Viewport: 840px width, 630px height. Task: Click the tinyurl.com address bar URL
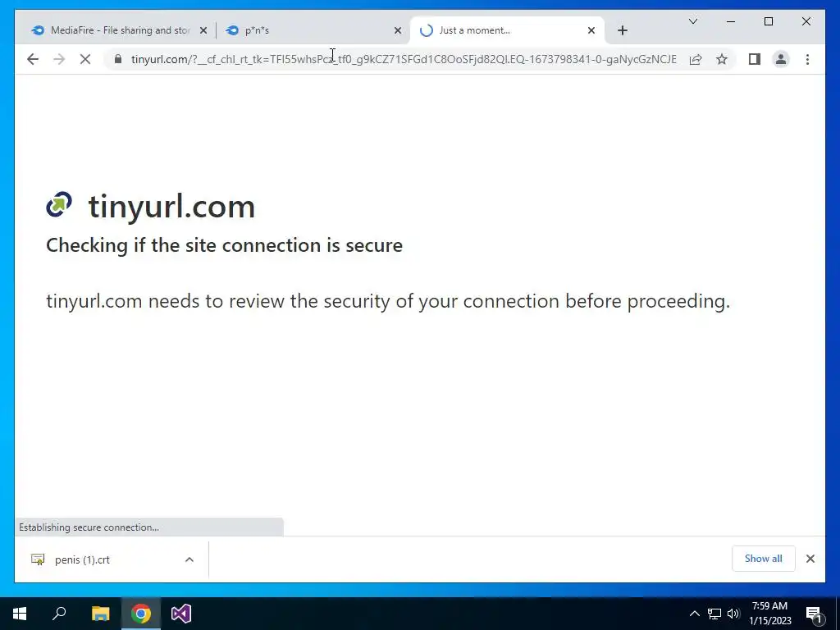[x=404, y=59]
